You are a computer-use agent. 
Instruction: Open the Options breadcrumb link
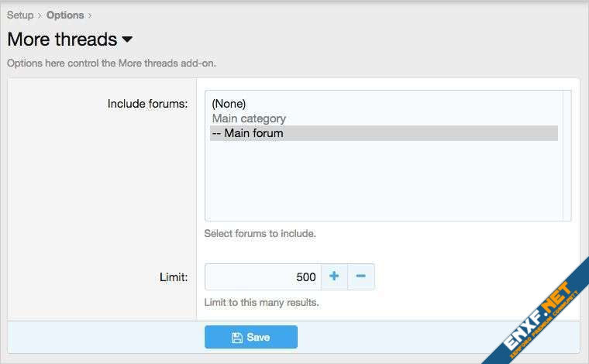point(65,15)
